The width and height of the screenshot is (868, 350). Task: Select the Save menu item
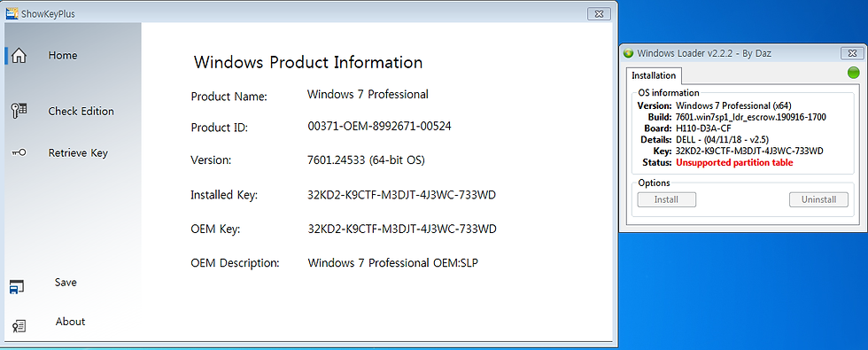pyautogui.click(x=66, y=282)
